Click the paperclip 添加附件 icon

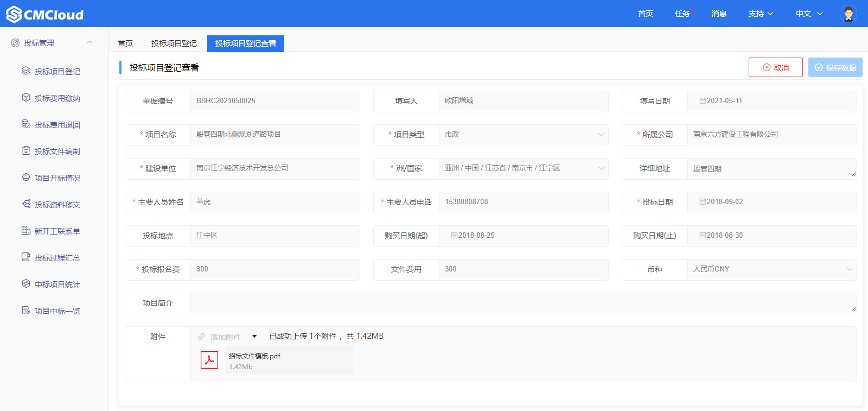tap(201, 337)
